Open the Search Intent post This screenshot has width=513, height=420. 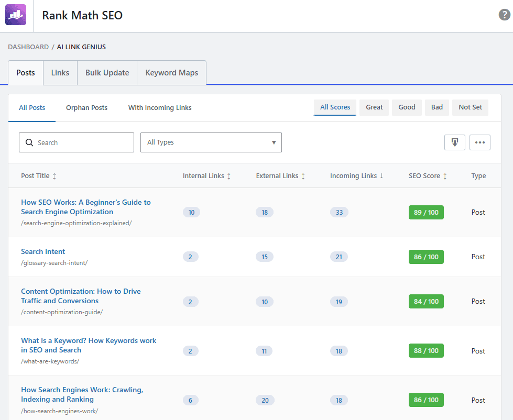(43, 251)
